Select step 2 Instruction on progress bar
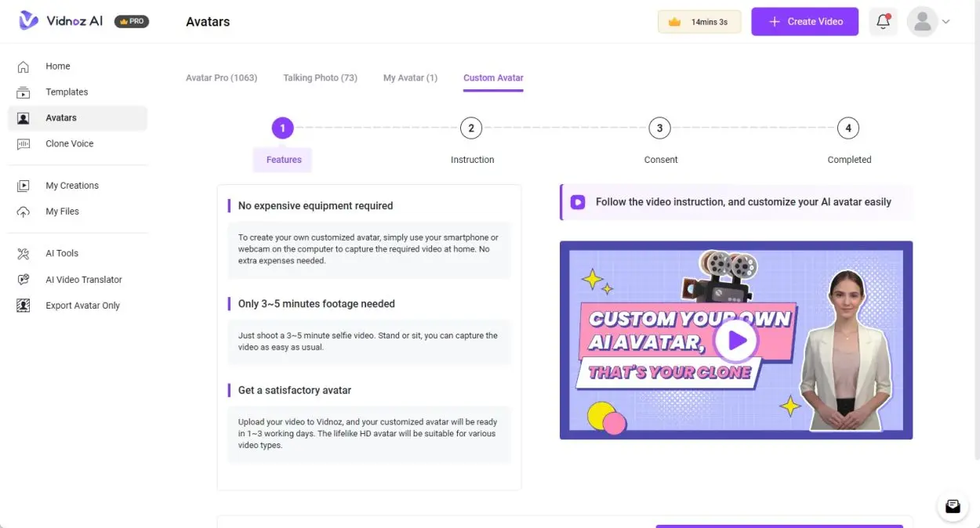The height and width of the screenshot is (528, 980). [x=471, y=128]
